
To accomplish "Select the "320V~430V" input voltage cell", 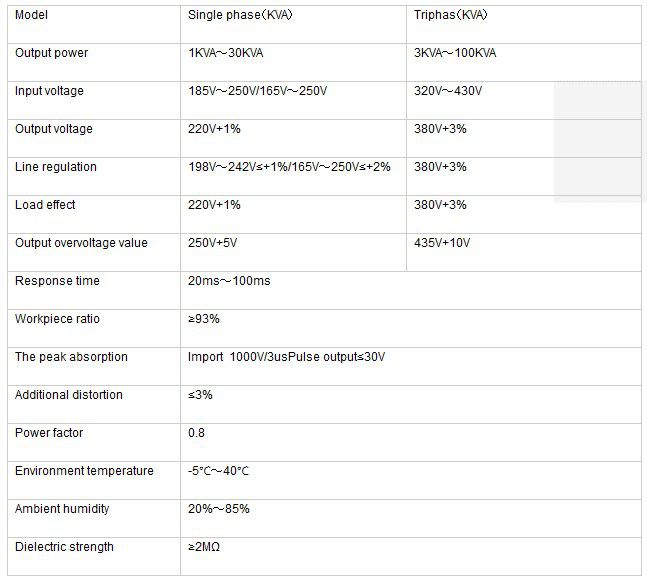I will tap(448, 91).
